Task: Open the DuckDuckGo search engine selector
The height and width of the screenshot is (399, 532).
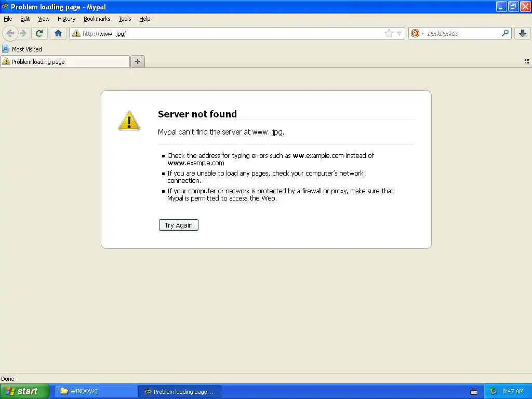Action: coord(417,33)
